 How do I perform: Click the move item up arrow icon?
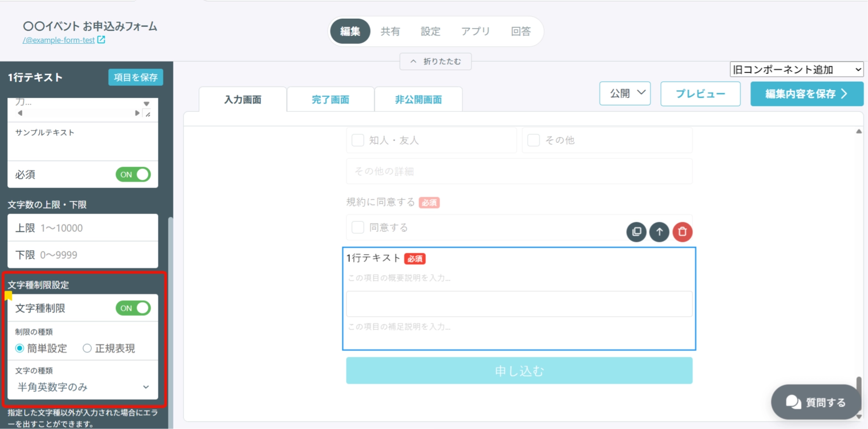pyautogui.click(x=659, y=232)
